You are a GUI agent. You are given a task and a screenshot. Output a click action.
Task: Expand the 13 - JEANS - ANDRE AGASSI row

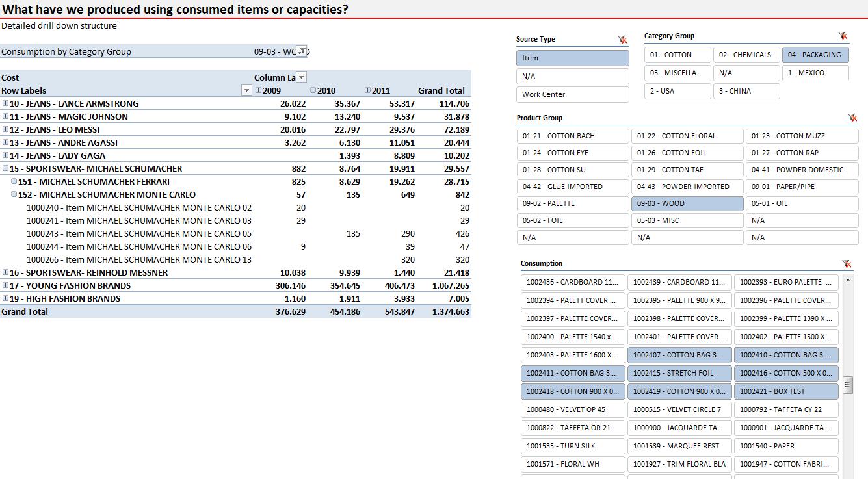pos(6,142)
